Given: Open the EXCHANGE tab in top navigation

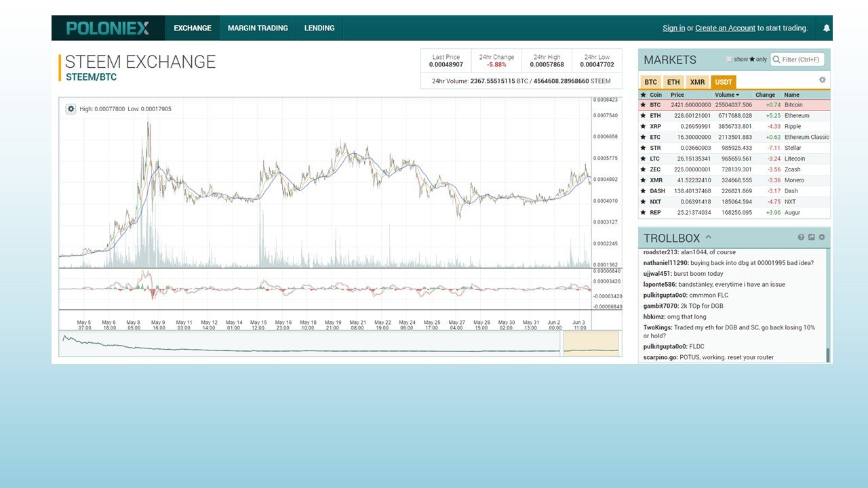Looking at the screenshot, I should (x=193, y=28).
